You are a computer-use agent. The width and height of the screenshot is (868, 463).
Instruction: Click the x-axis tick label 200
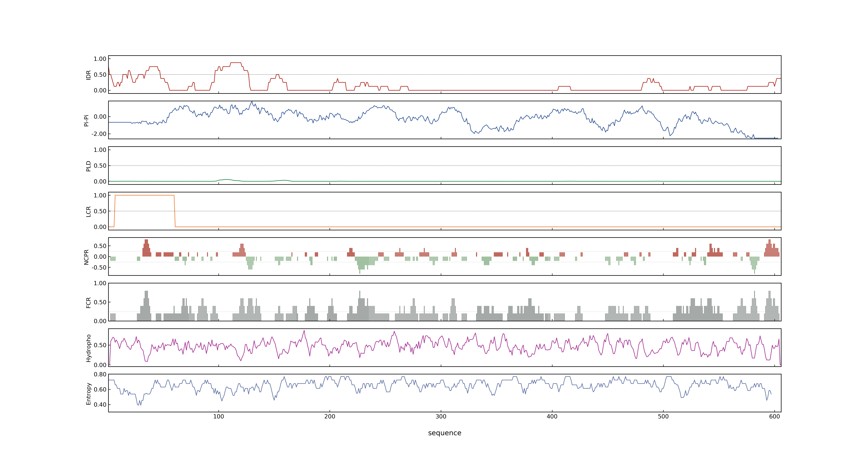tap(330, 416)
